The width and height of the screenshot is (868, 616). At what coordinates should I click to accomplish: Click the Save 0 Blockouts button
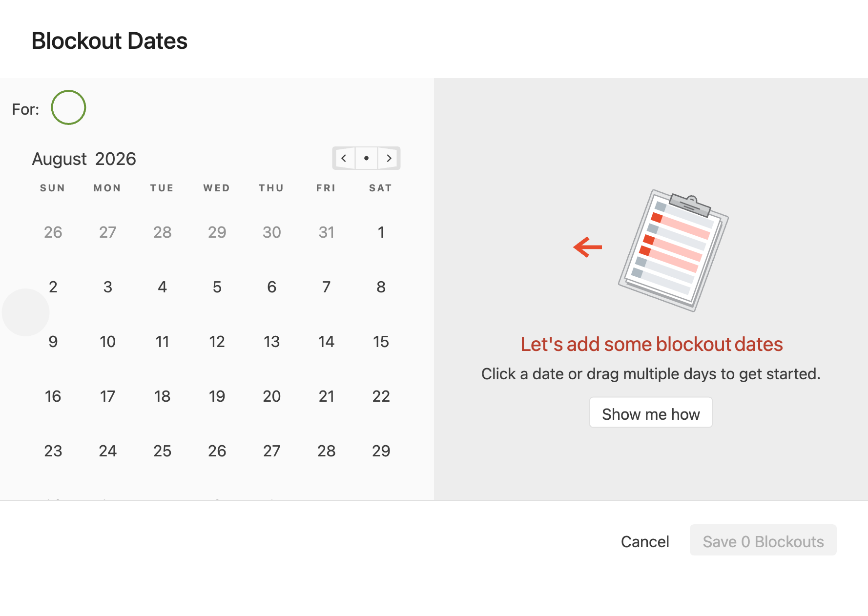[763, 540]
